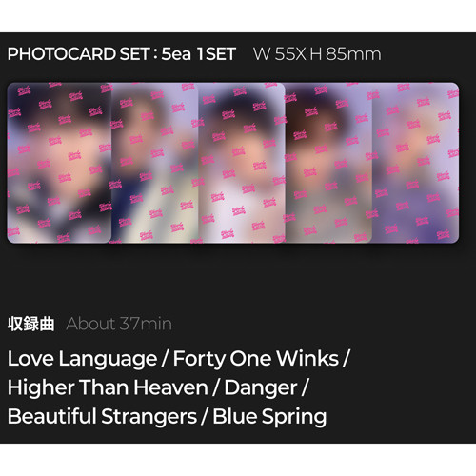Click the 5ea 1SET quantity text

(x=199, y=54)
